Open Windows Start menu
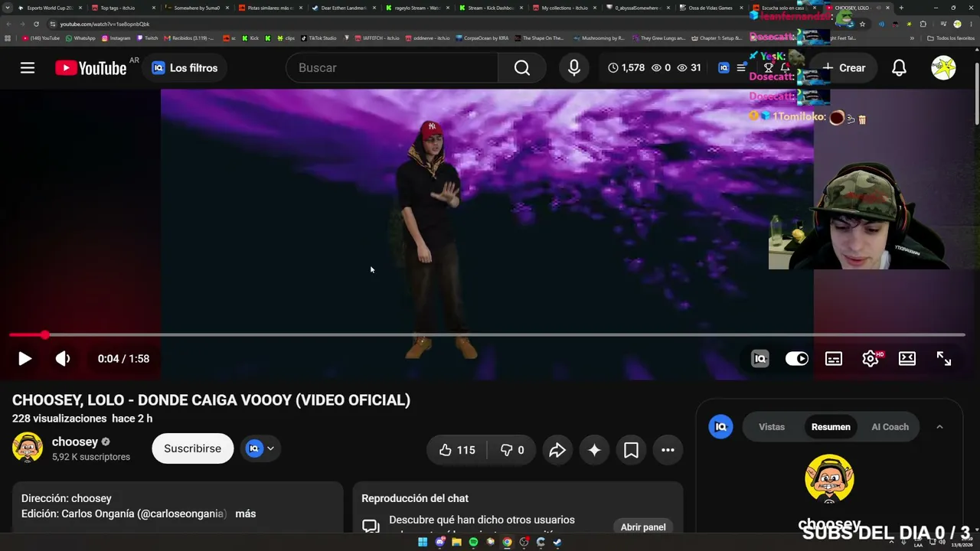 tap(423, 543)
